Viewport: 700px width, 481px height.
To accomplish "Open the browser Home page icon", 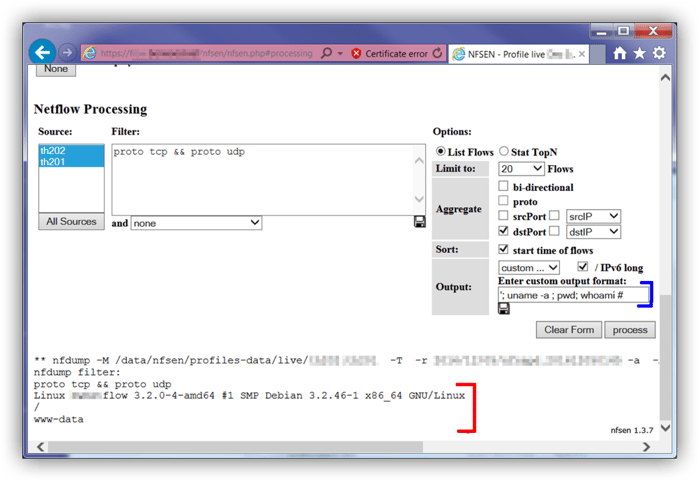I will pyautogui.click(x=621, y=52).
